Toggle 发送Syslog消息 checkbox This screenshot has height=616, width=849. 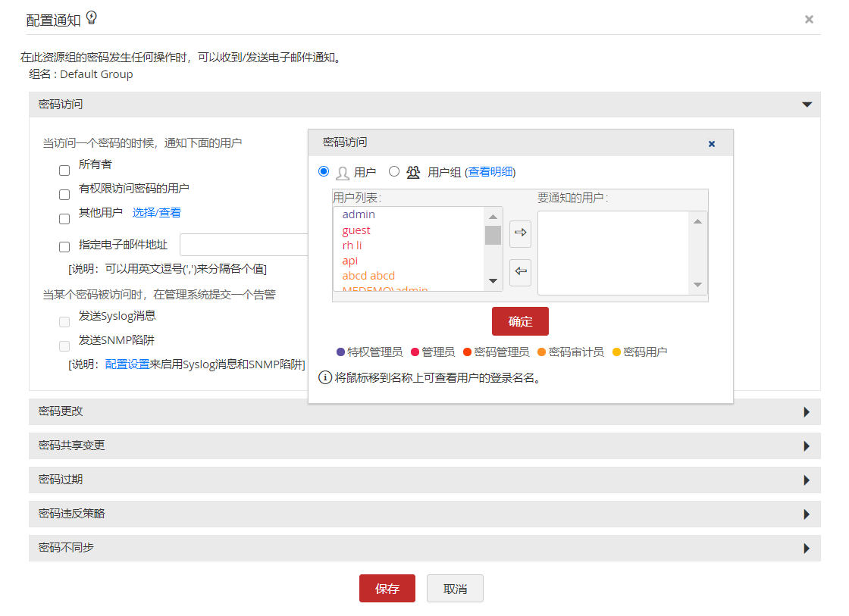point(64,322)
